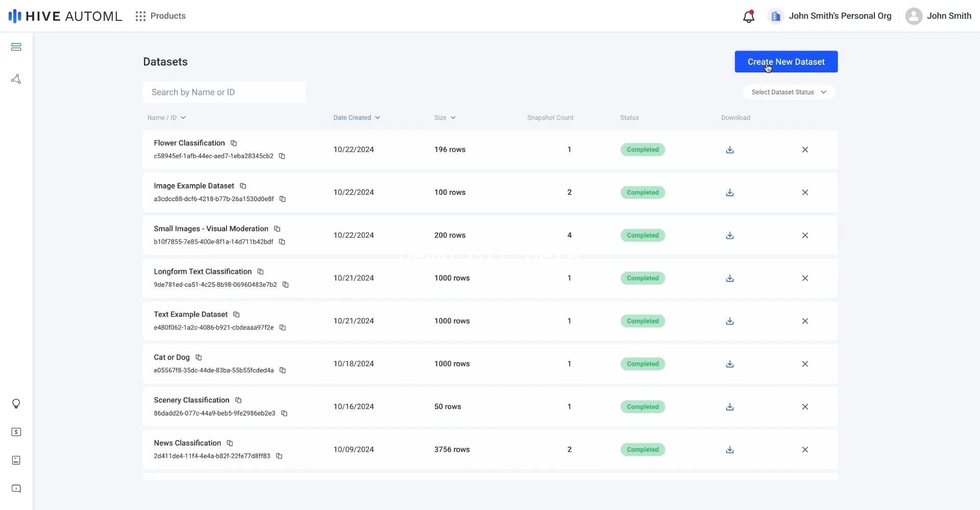Click the date '10/09/2024'
The height and width of the screenshot is (510, 980).
353,450
